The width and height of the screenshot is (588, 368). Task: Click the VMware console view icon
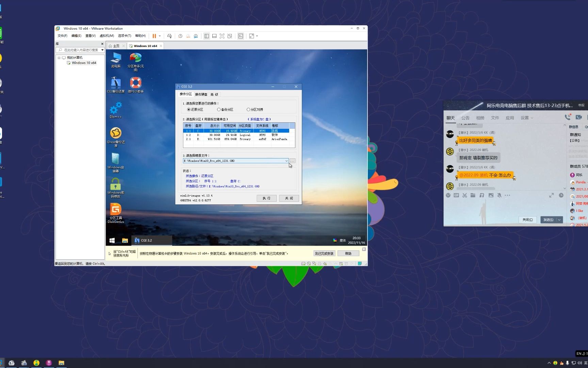click(241, 36)
